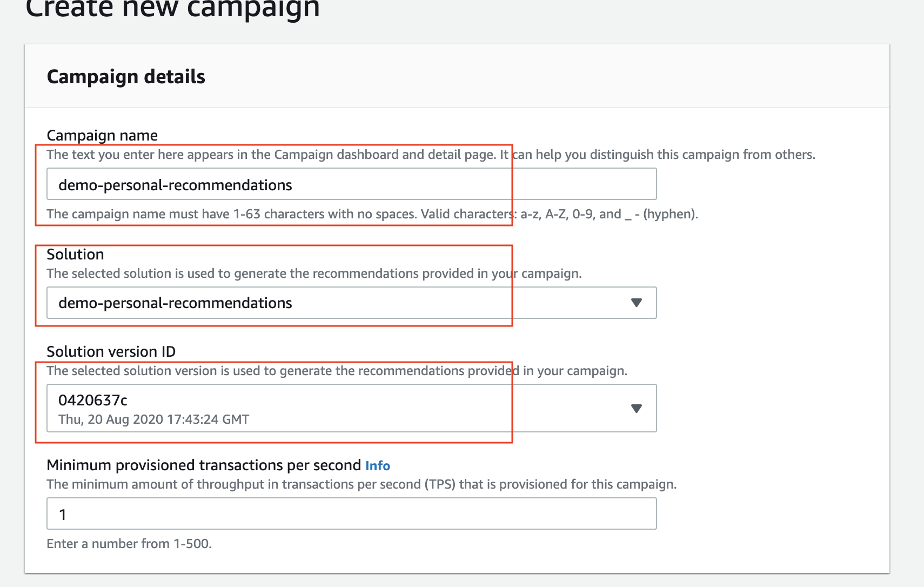924x587 pixels.
Task: Open the Solution combo box showing demo-personal-recommendations
Action: point(352,303)
